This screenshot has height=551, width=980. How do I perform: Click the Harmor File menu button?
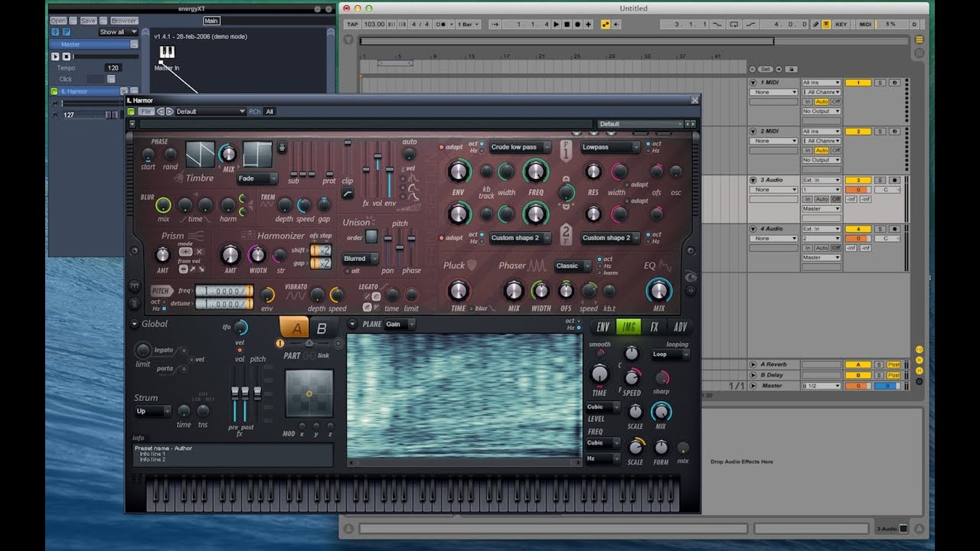[x=146, y=112]
